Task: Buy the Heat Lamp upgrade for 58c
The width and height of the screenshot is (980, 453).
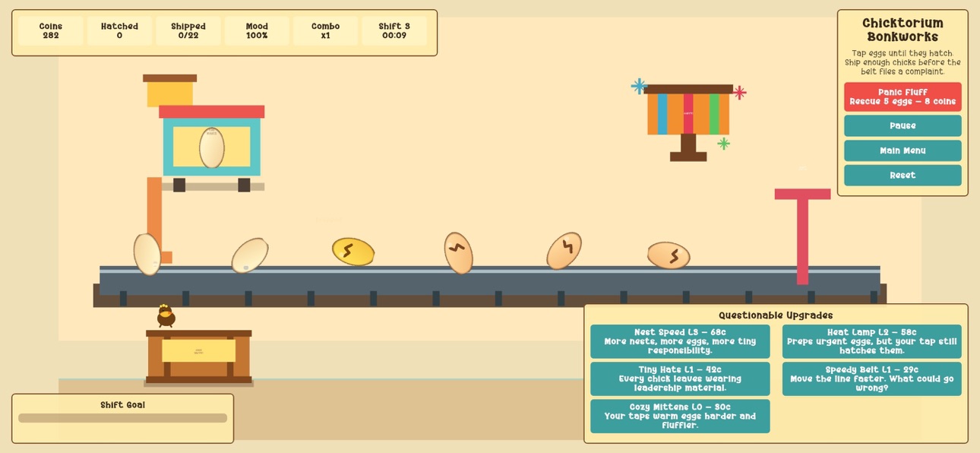Action: (x=872, y=341)
